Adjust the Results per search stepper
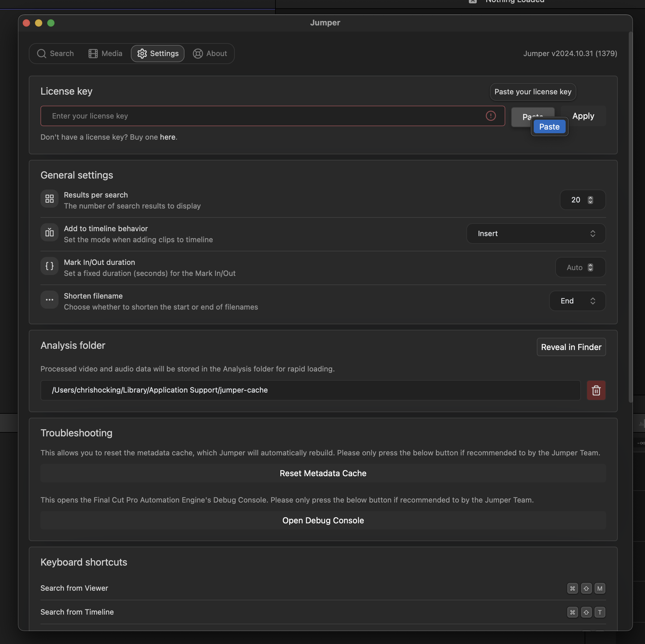 (590, 200)
